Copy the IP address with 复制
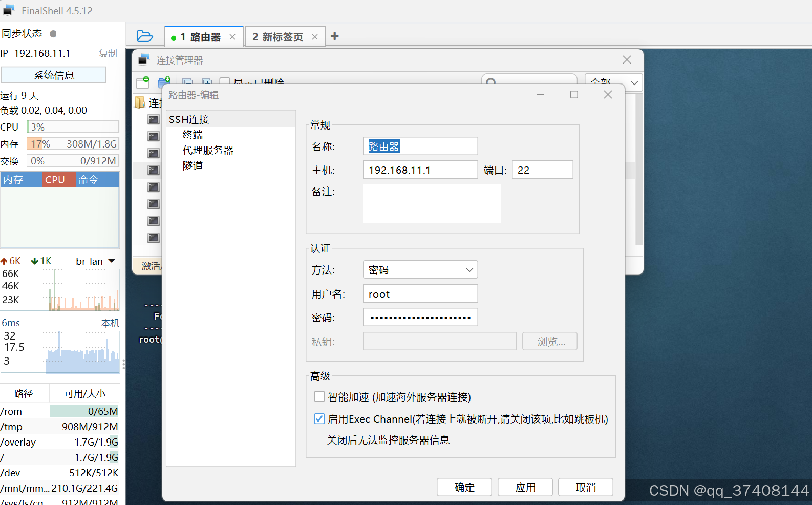 click(x=108, y=53)
